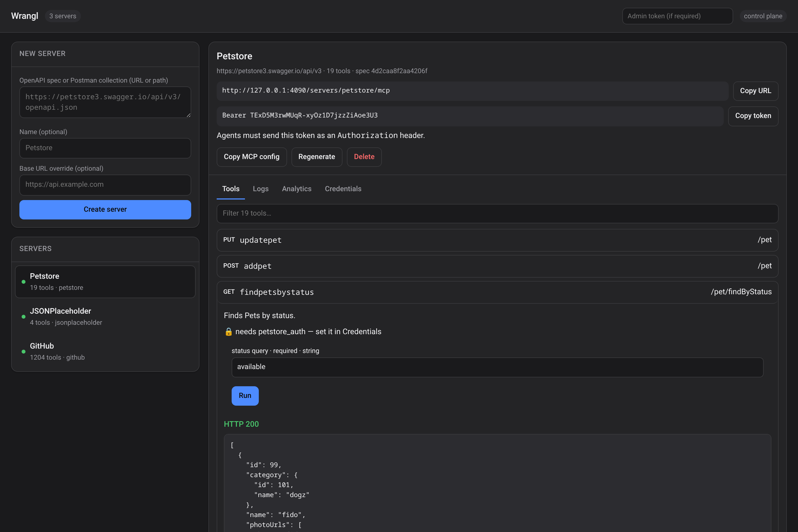Click the green status dot for GitHub server
Screen dimensions: 798x532
[23, 352]
